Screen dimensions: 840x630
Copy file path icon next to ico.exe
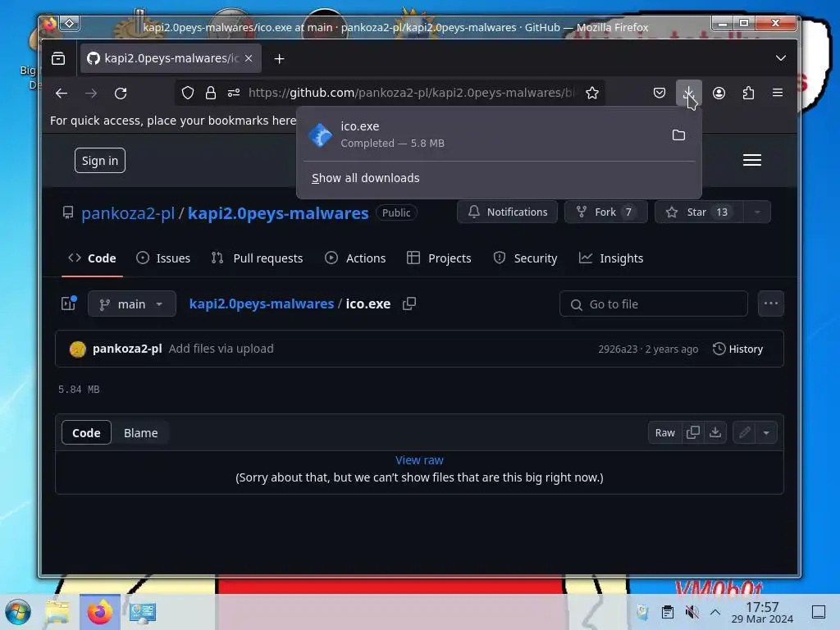click(409, 304)
